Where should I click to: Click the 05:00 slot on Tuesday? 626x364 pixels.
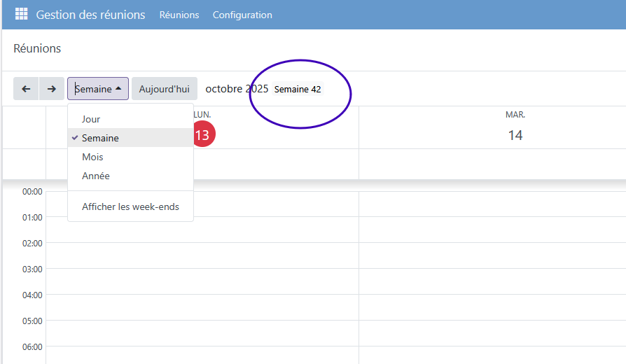tap(492, 333)
